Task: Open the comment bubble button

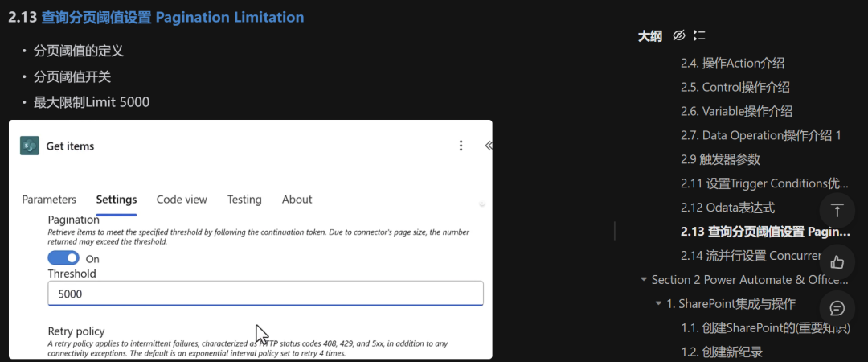Action: tap(837, 308)
